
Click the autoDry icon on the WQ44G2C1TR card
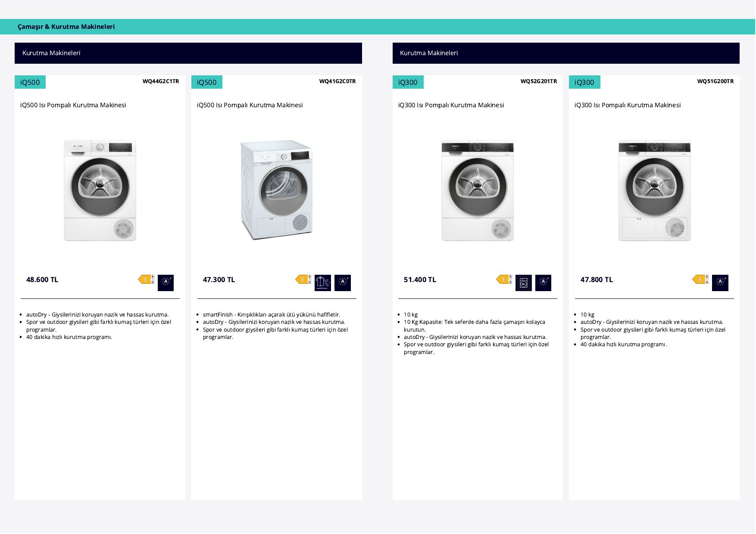click(166, 283)
